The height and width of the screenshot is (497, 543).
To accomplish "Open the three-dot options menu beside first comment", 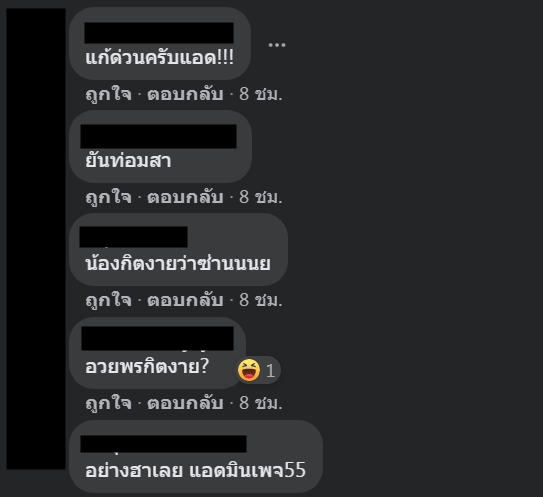I will click(x=277, y=45).
